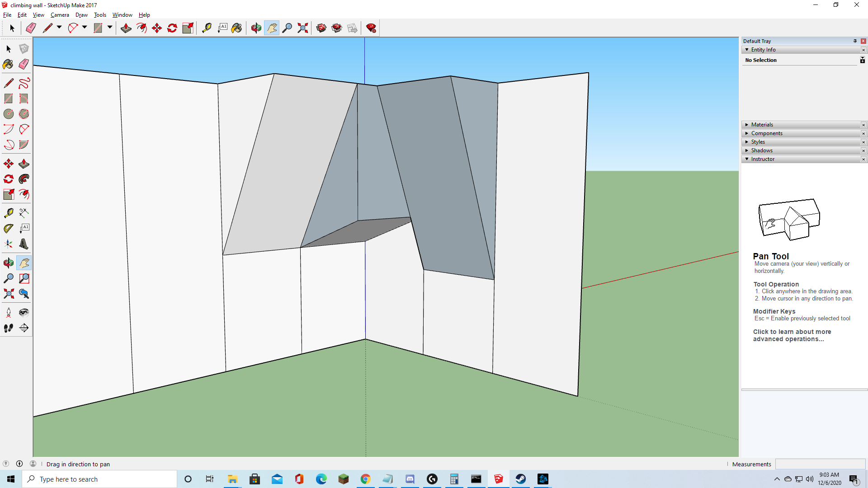Activate the Orbit tool
This screenshot has width=868, height=488.
tap(8, 262)
